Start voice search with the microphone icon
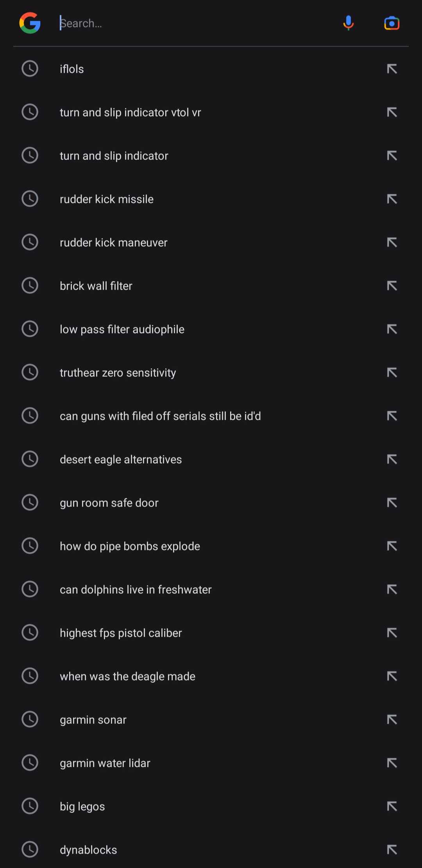This screenshot has height=868, width=422. click(348, 23)
